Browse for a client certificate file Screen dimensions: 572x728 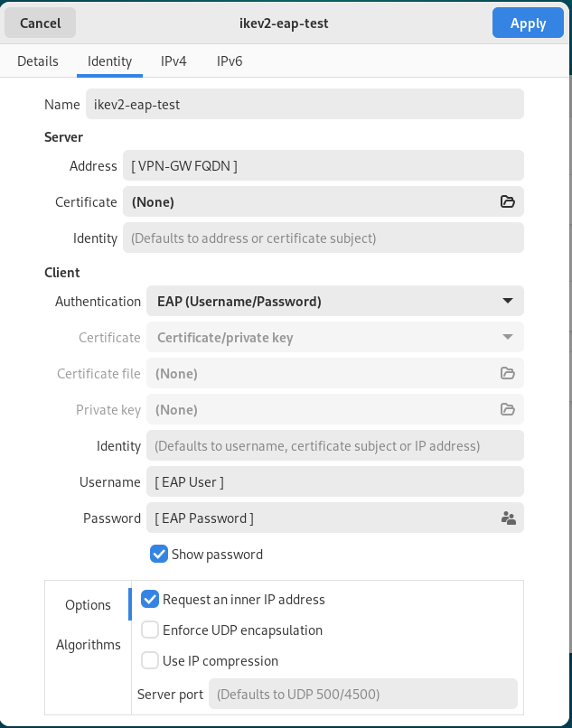[509, 373]
